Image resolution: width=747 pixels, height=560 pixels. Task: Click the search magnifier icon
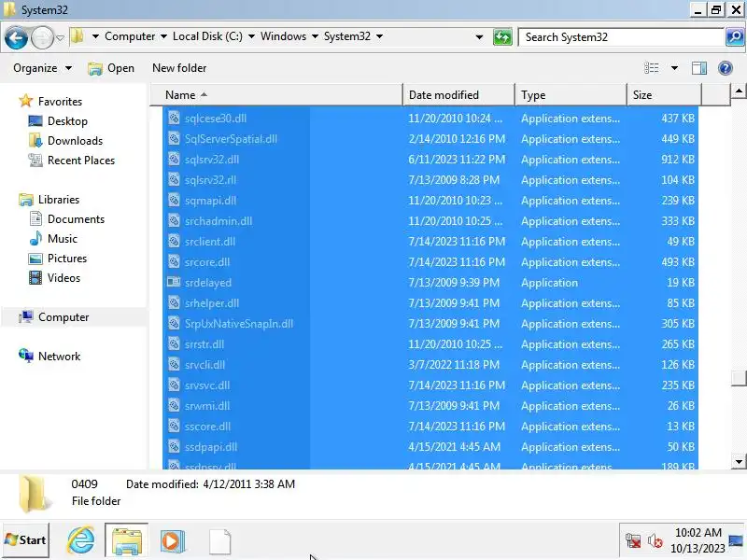[735, 37]
